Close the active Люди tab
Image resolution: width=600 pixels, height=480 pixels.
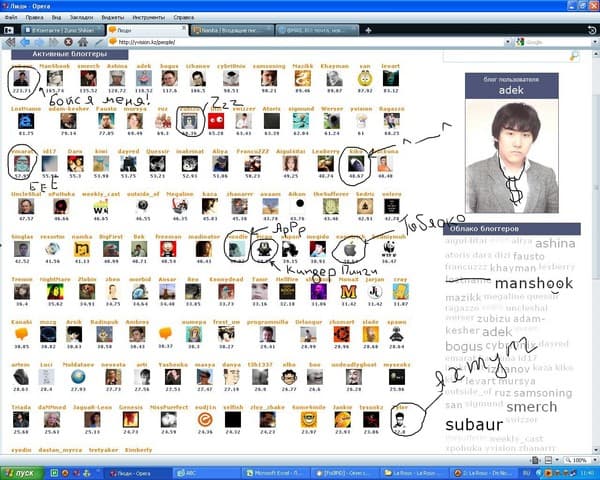pyautogui.click(x=184, y=28)
